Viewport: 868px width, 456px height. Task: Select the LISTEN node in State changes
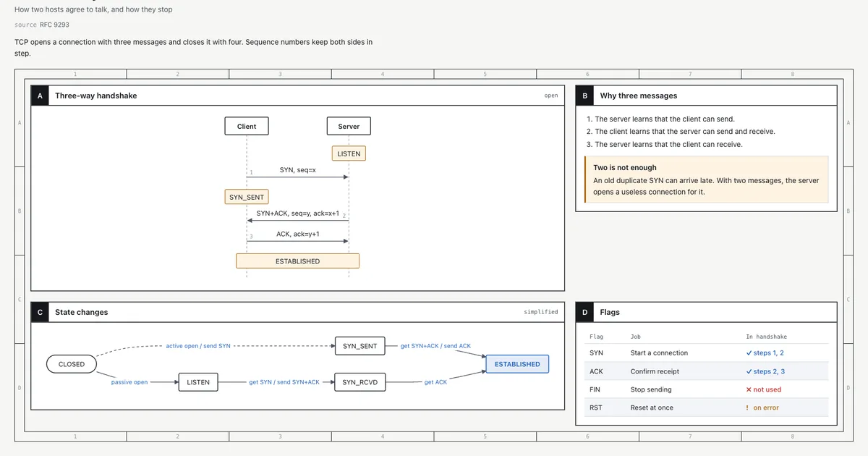[198, 382]
